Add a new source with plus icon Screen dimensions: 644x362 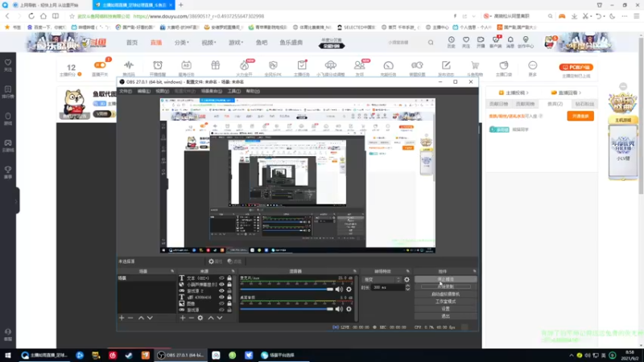[183, 318]
